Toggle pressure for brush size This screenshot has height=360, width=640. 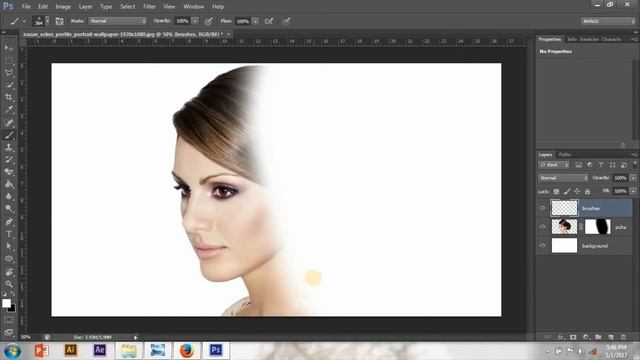[x=287, y=21]
